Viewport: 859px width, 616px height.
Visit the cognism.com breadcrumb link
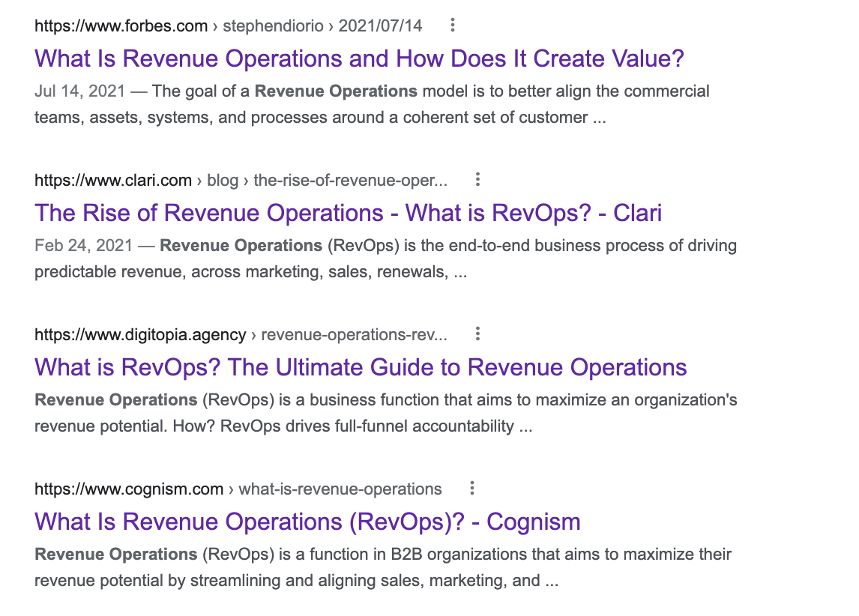tap(126, 488)
